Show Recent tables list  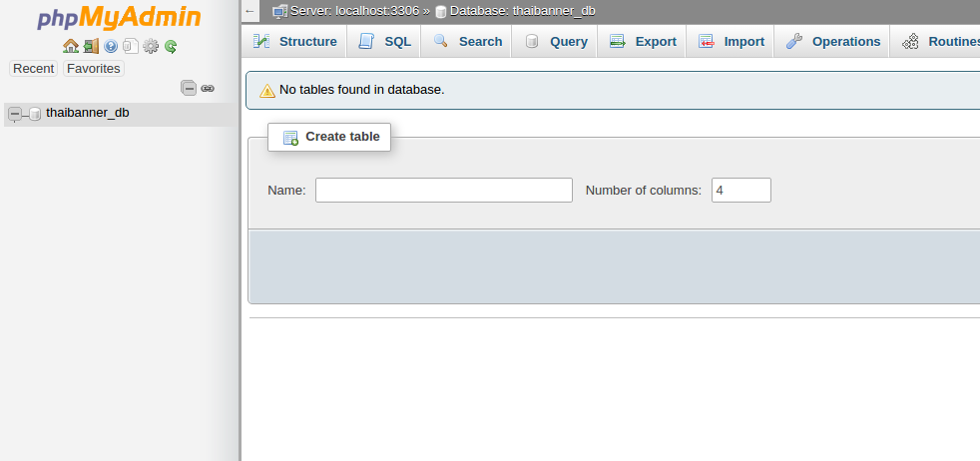point(33,69)
